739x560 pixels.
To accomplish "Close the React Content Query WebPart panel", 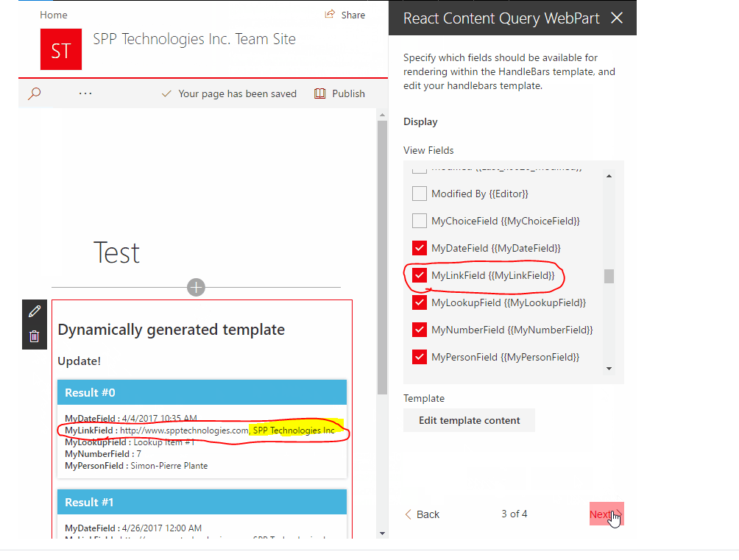I will (617, 18).
